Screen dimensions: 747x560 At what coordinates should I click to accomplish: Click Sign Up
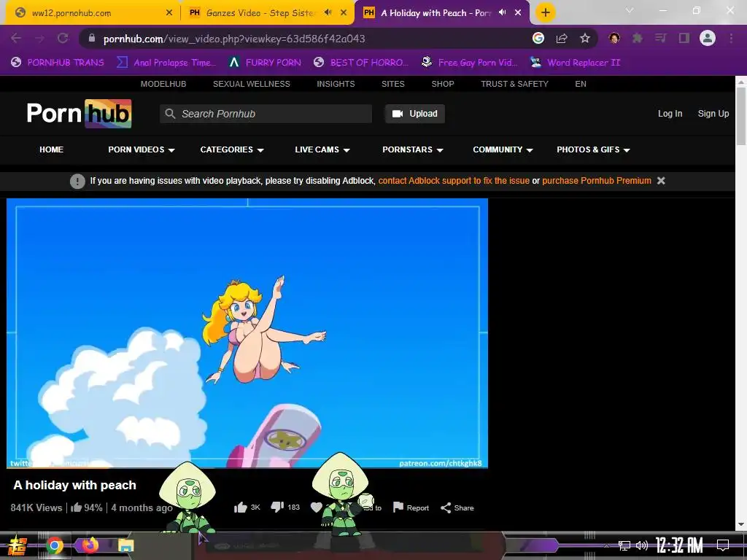coord(713,114)
